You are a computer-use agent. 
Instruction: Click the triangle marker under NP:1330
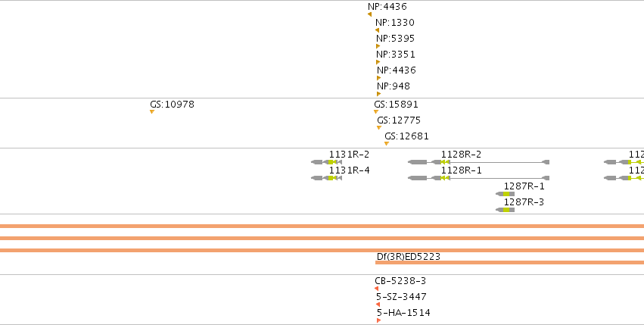pyautogui.click(x=377, y=30)
